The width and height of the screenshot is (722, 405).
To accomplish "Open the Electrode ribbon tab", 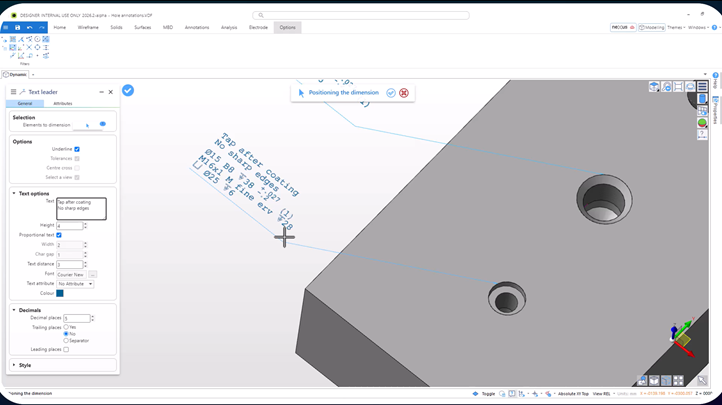I will click(258, 28).
